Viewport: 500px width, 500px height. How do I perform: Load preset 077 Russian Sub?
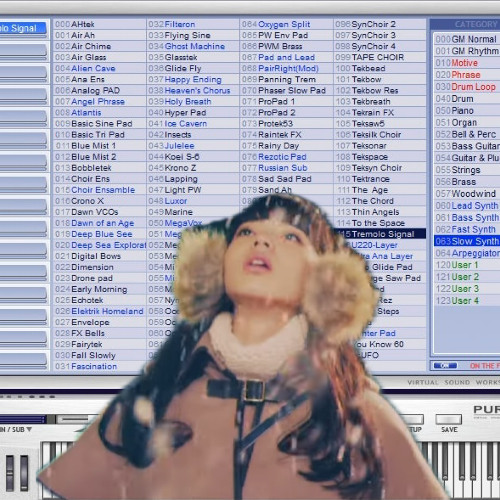[286, 168]
